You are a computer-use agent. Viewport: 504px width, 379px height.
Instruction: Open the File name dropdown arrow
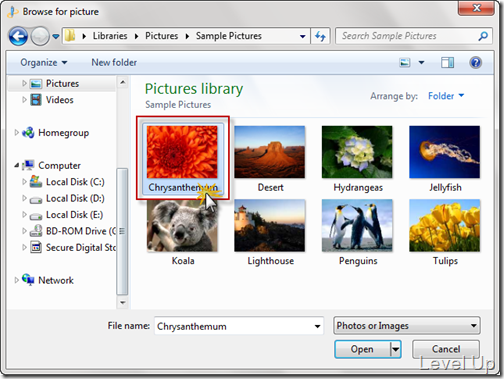tap(318, 326)
